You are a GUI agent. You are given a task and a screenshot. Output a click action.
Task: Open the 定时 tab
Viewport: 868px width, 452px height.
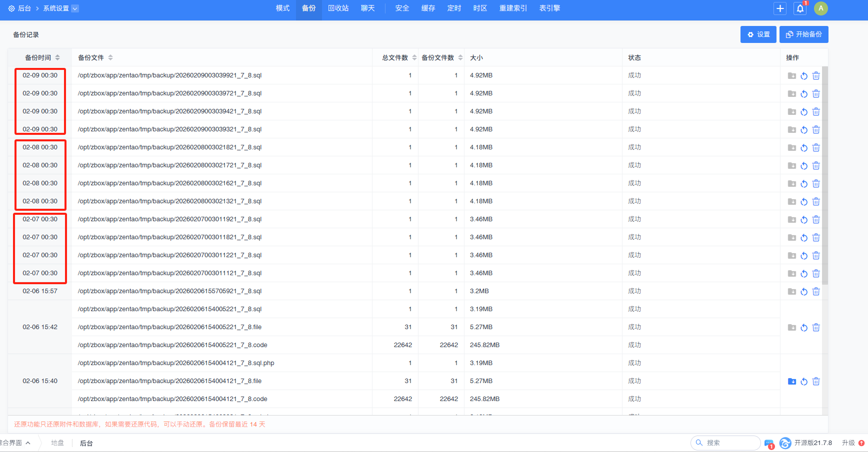coord(454,8)
